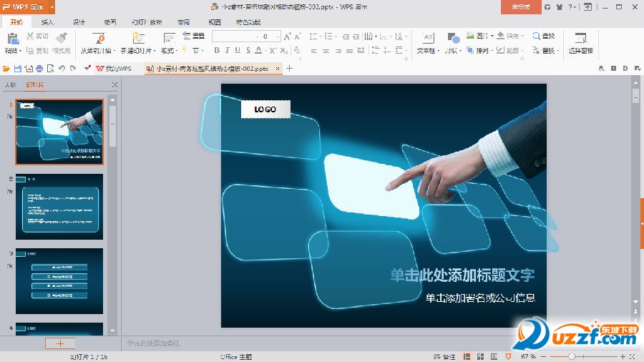This screenshot has width=644, height=362.
Task: Click the increase indent icon
Action: [x=356, y=36]
